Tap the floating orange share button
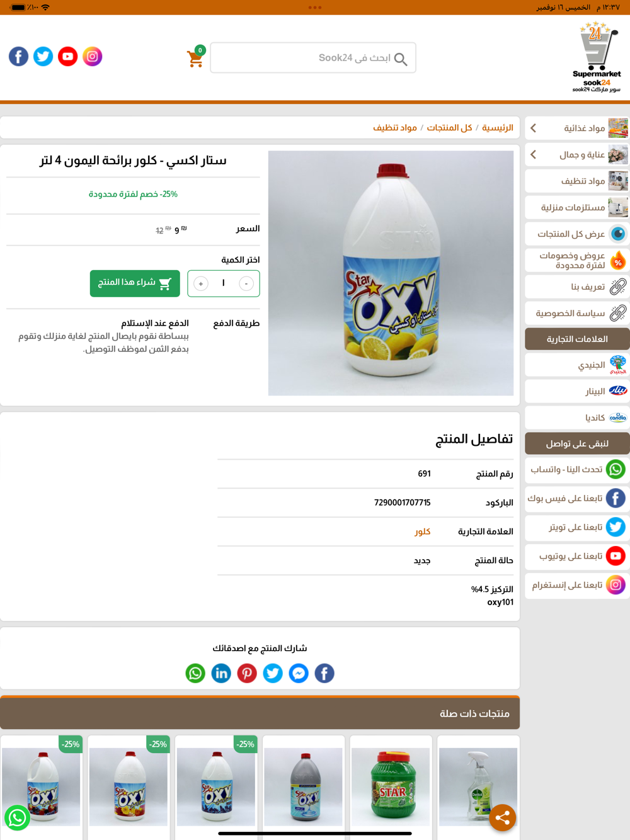This screenshot has height=840, width=630. point(503,818)
